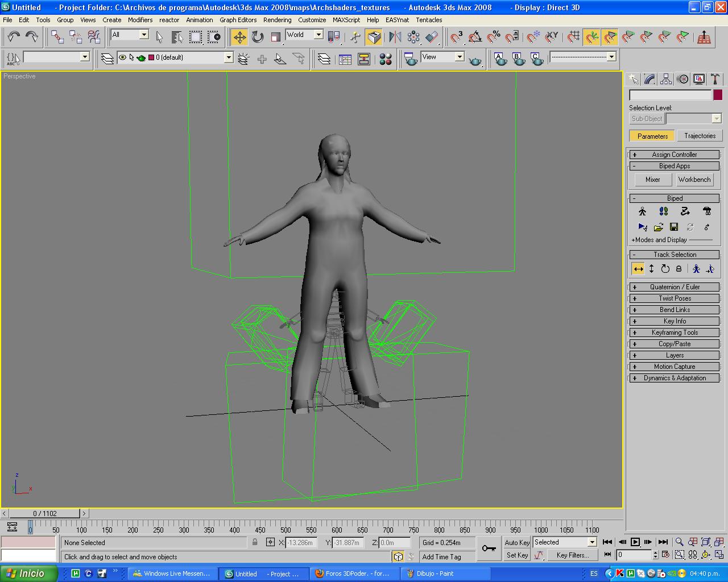
Task: Click the Body Horizontal track selection icon
Action: pos(638,269)
